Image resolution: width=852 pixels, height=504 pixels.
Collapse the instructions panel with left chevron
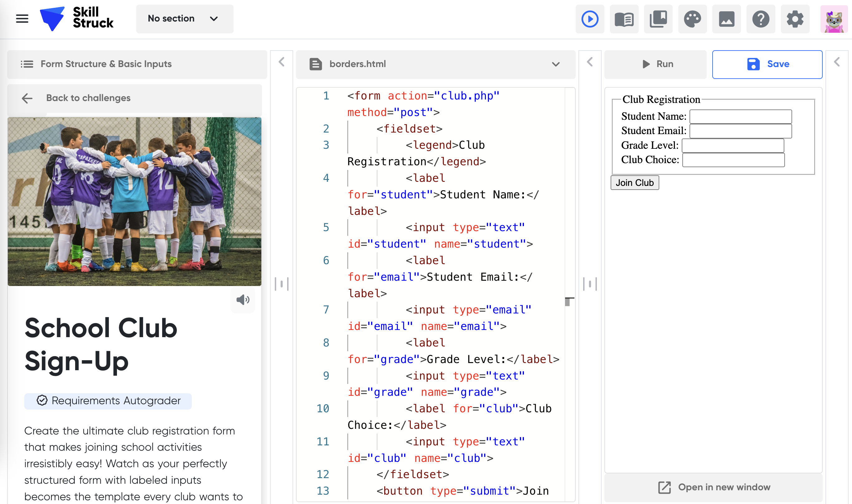(282, 62)
